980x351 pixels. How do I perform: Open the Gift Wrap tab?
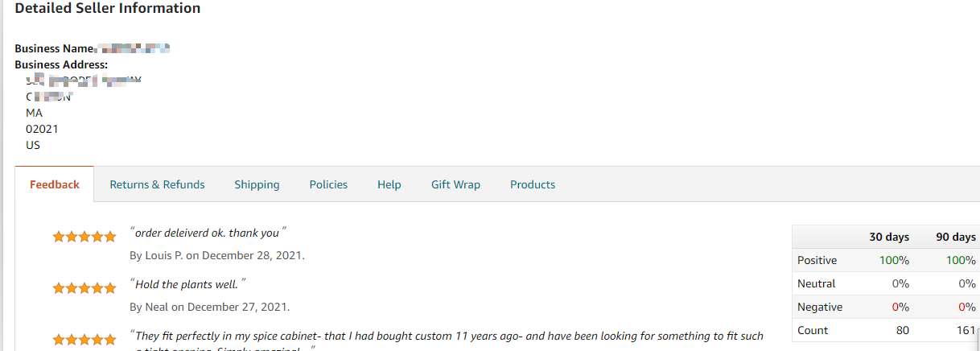point(455,184)
